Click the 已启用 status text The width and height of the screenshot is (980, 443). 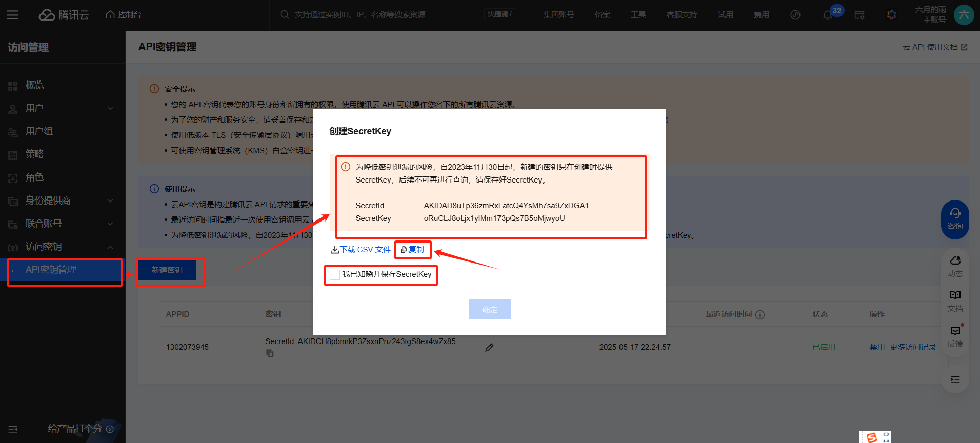(x=824, y=347)
